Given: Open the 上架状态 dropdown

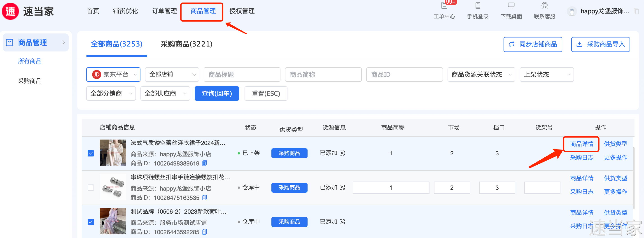Looking at the screenshot, I should pos(546,75).
